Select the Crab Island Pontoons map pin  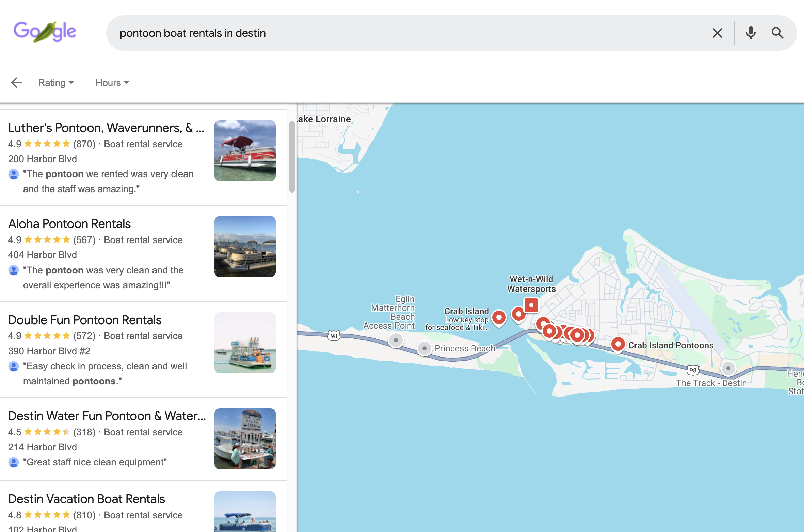pos(618,344)
